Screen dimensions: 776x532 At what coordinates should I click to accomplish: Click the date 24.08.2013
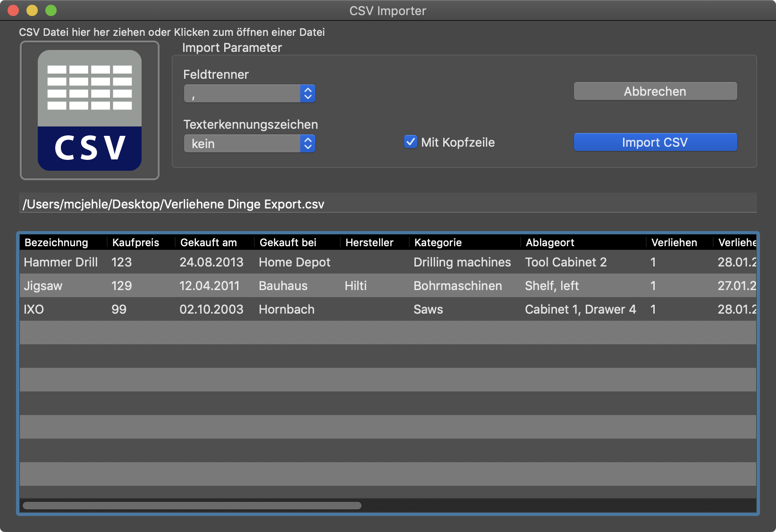pyautogui.click(x=211, y=262)
